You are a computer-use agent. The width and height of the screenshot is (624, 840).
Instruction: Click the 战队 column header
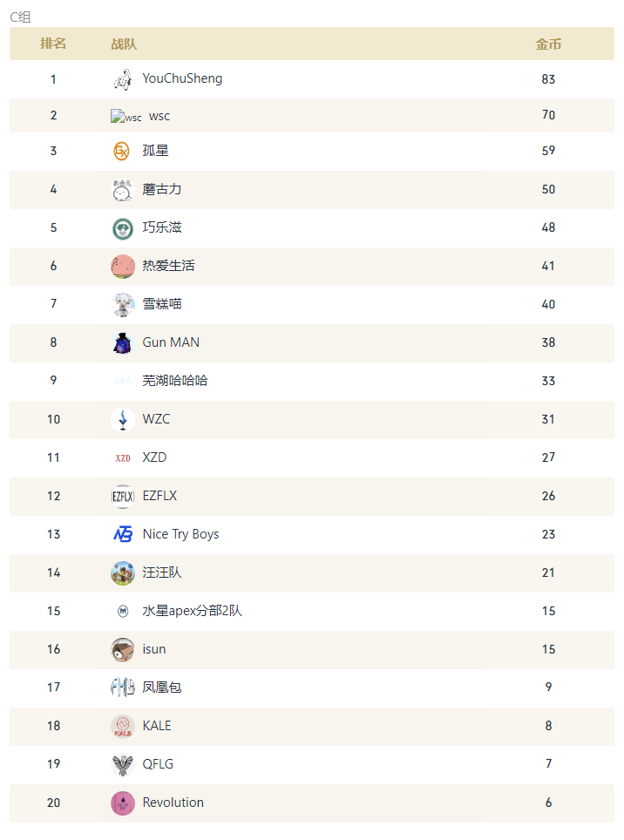pyautogui.click(x=124, y=44)
